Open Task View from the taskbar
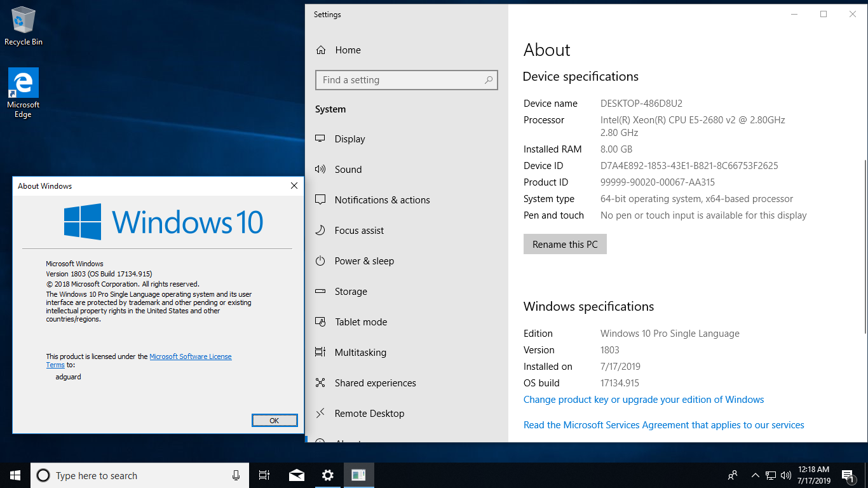Viewport: 868px width, 488px height. (264, 475)
